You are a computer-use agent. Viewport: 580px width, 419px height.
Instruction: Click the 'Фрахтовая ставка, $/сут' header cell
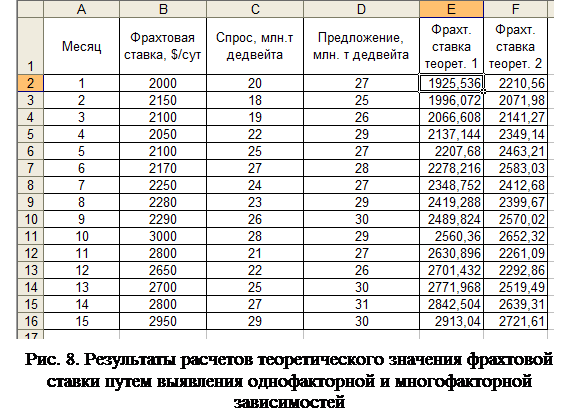click(x=163, y=46)
